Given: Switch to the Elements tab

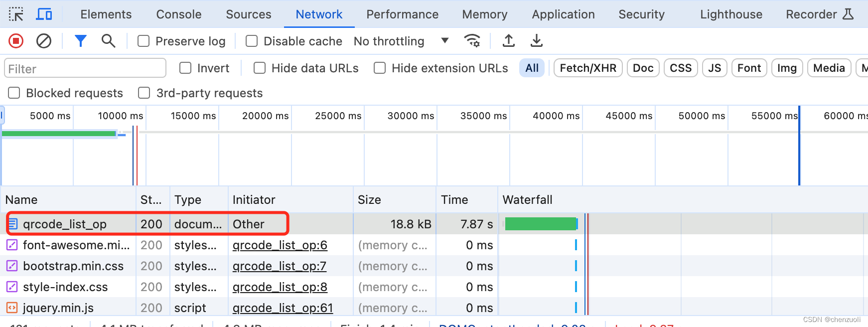Looking at the screenshot, I should (106, 14).
